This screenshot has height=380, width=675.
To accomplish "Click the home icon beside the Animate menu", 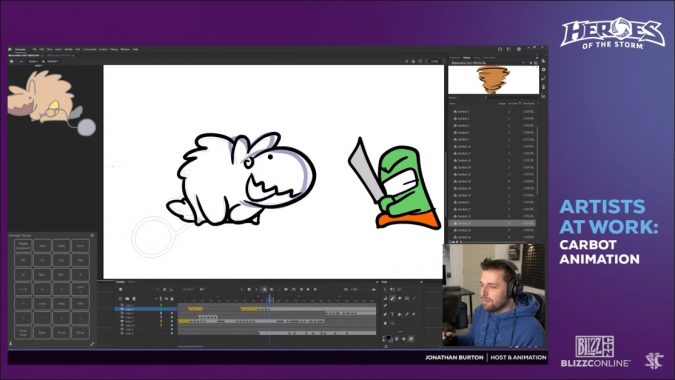I will coord(10,49).
